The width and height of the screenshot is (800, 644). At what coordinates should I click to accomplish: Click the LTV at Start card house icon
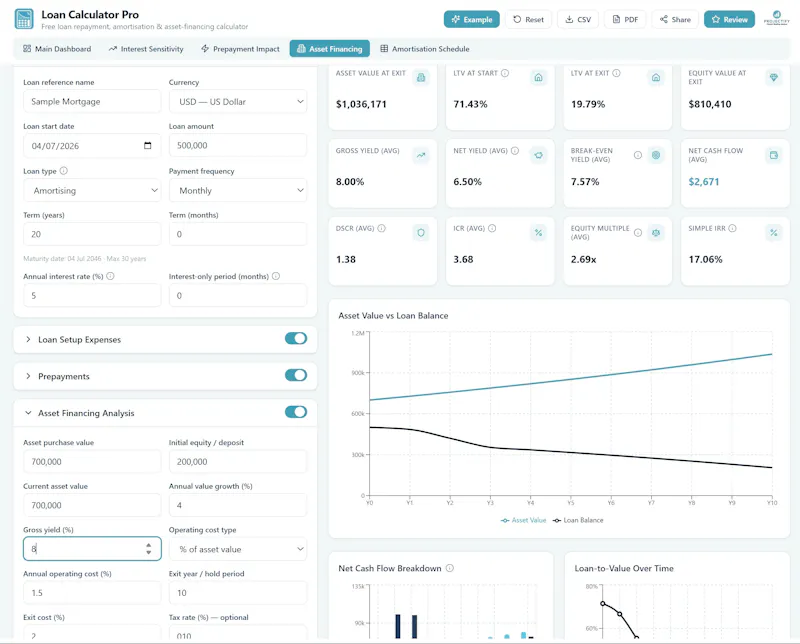538,78
